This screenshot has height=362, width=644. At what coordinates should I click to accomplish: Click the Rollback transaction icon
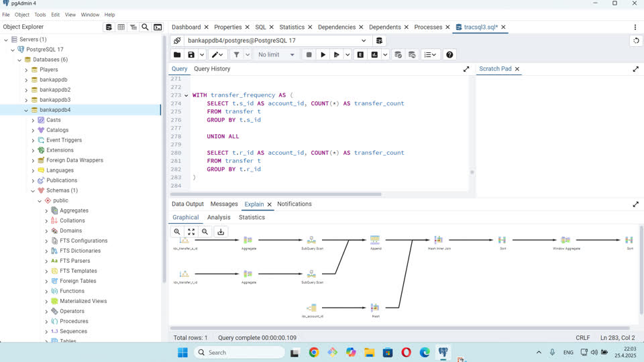(x=412, y=54)
